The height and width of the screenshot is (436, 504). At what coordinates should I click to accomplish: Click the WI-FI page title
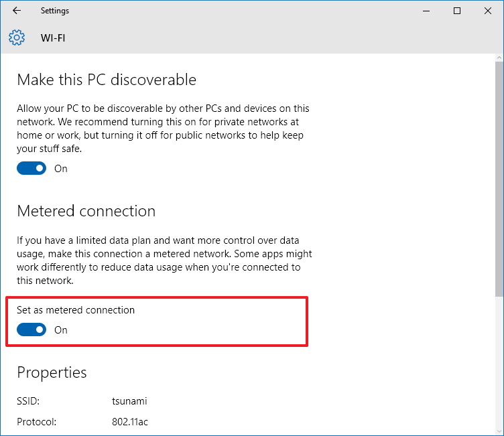(53, 38)
